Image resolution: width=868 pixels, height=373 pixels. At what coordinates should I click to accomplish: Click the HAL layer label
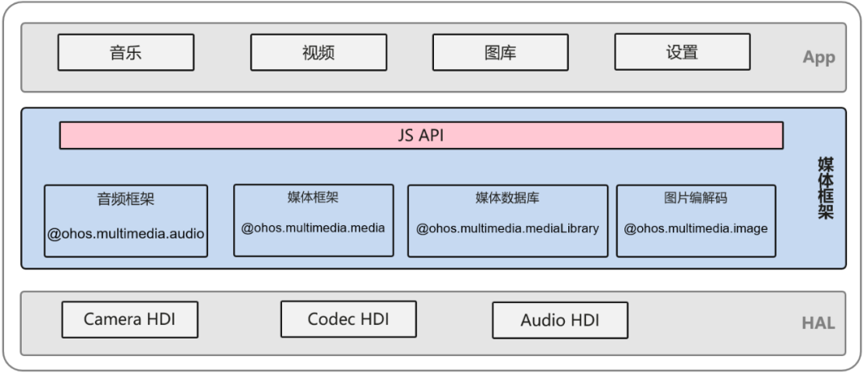[818, 322]
